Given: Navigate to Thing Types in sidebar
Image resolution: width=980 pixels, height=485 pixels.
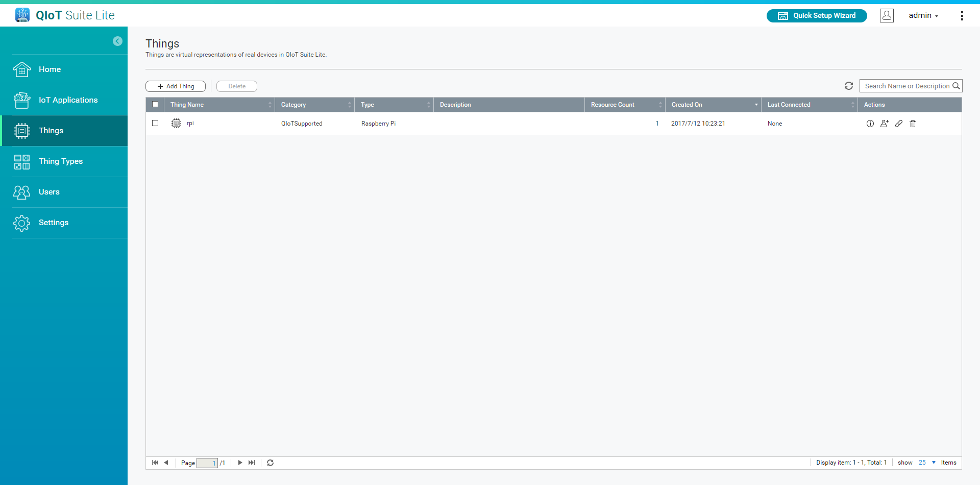Looking at the screenshot, I should pyautogui.click(x=61, y=161).
